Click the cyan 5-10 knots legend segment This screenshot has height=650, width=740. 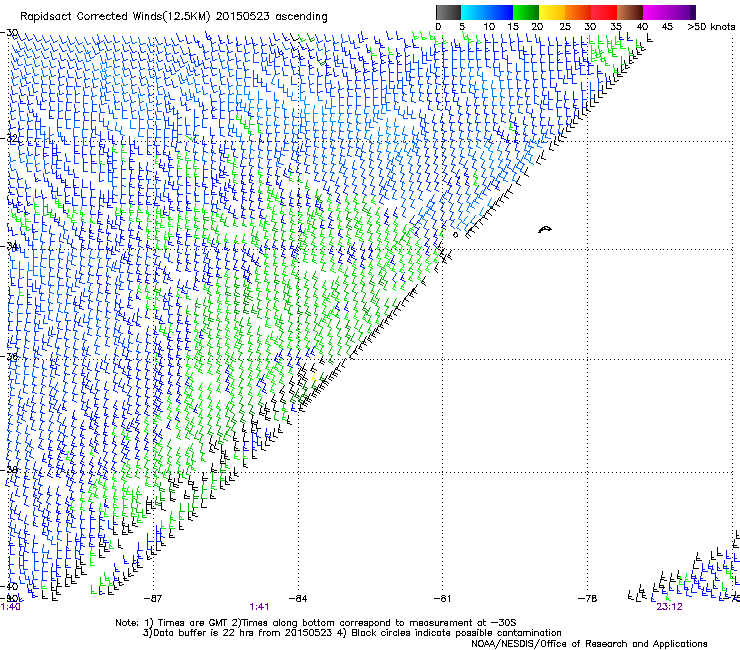click(474, 12)
